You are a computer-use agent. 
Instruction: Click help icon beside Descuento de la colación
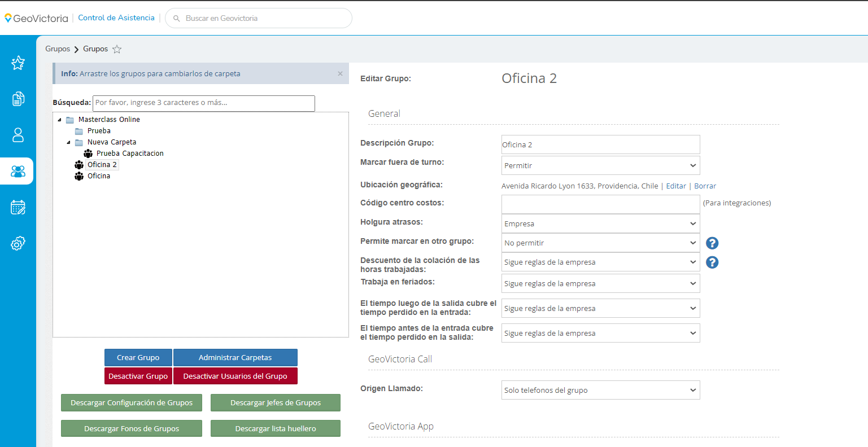click(x=712, y=262)
